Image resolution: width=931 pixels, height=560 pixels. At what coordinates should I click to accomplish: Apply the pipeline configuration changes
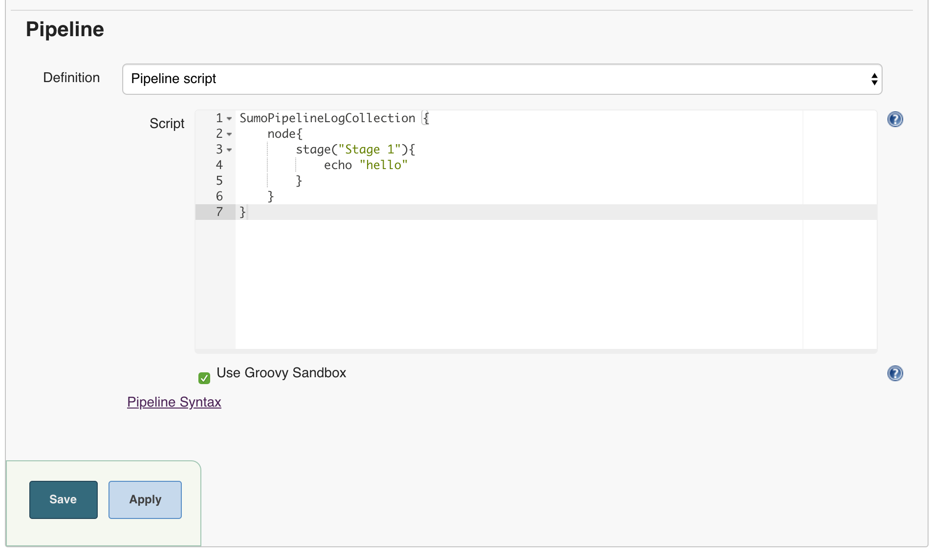(x=145, y=499)
